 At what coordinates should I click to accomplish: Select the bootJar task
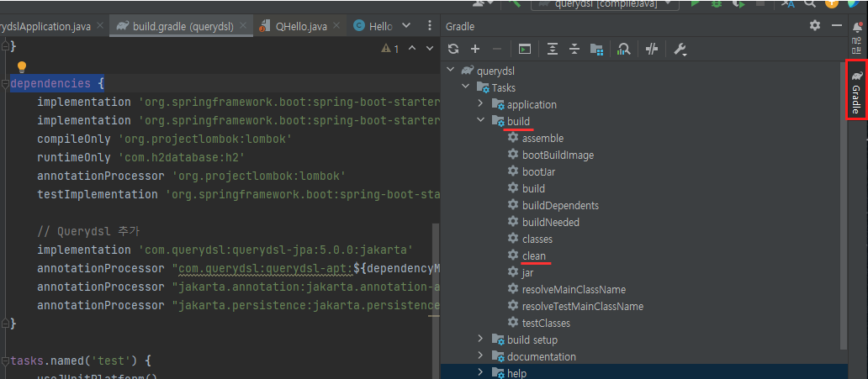tap(538, 172)
